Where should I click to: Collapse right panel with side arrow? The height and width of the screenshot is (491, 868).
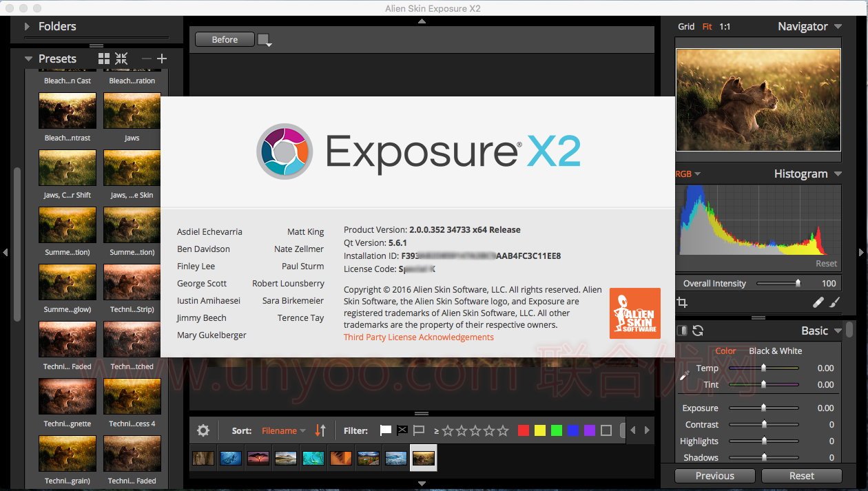coord(862,253)
